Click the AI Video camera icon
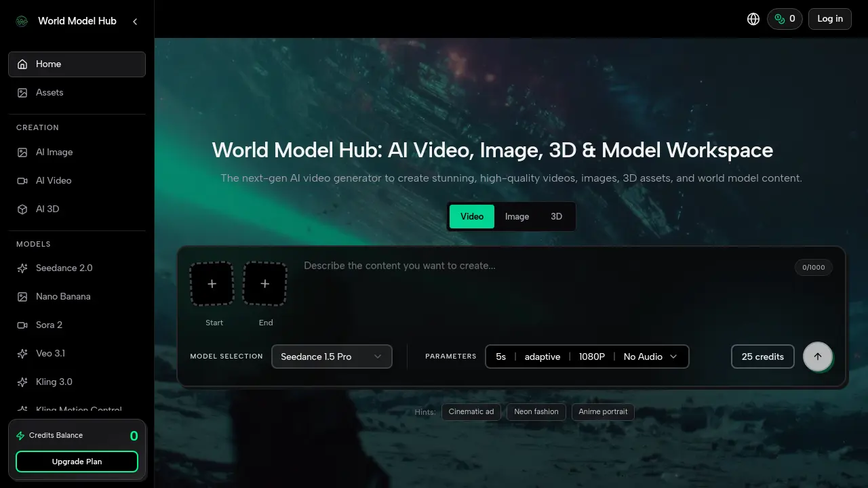Image resolution: width=868 pixels, height=488 pixels. (x=22, y=181)
